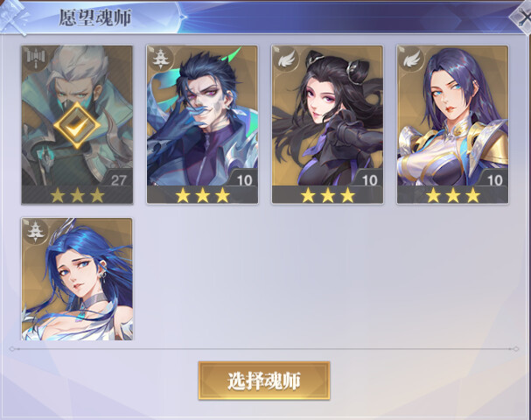Viewport: 531px width, 420px height.
Task: Click the class icon on masked gray-haired card
Action: pos(35,59)
